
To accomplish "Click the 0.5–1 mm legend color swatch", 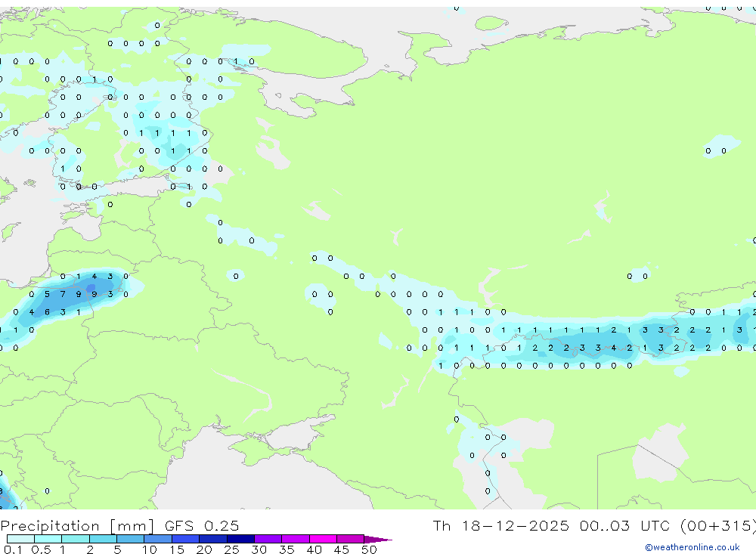I will (x=48, y=539).
